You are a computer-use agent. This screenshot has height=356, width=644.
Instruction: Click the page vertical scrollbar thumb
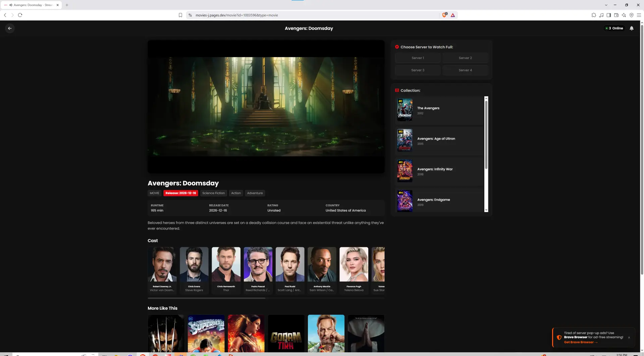click(x=642, y=150)
